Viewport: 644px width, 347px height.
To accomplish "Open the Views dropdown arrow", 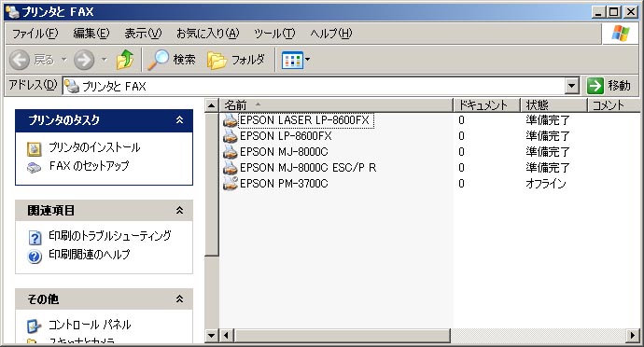I will coord(307,60).
